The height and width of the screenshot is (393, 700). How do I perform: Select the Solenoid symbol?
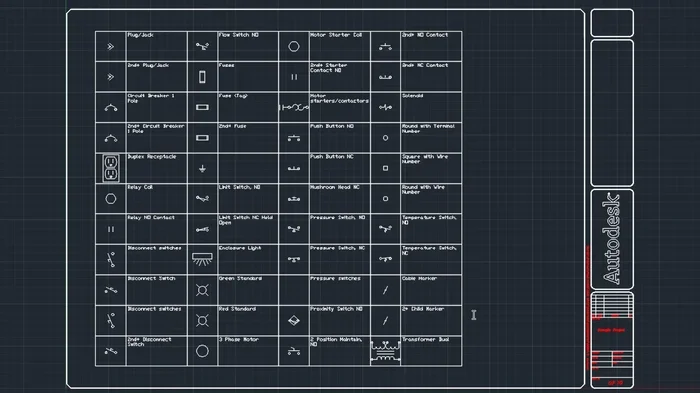point(385,107)
